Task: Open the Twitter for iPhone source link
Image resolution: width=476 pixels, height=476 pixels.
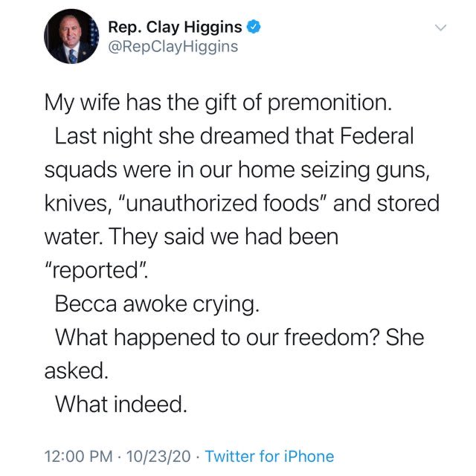Action: (x=269, y=456)
